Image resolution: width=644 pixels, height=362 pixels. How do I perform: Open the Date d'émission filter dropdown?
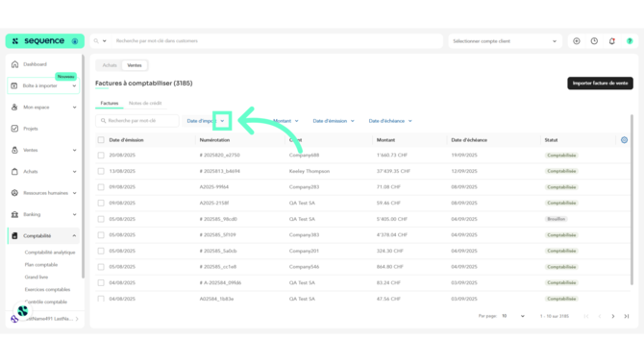(x=334, y=121)
